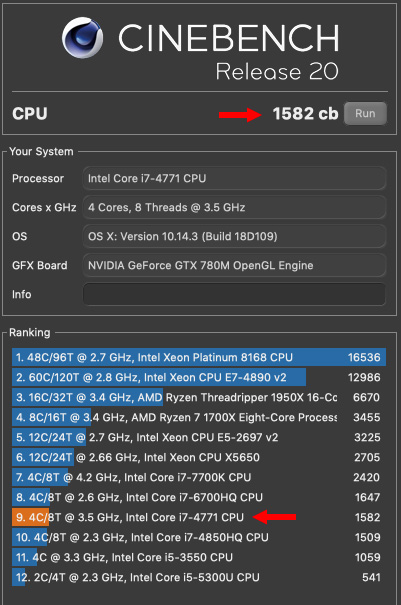
Task: Select the Core i7-4850HQ ranking row
Action: 199,537
